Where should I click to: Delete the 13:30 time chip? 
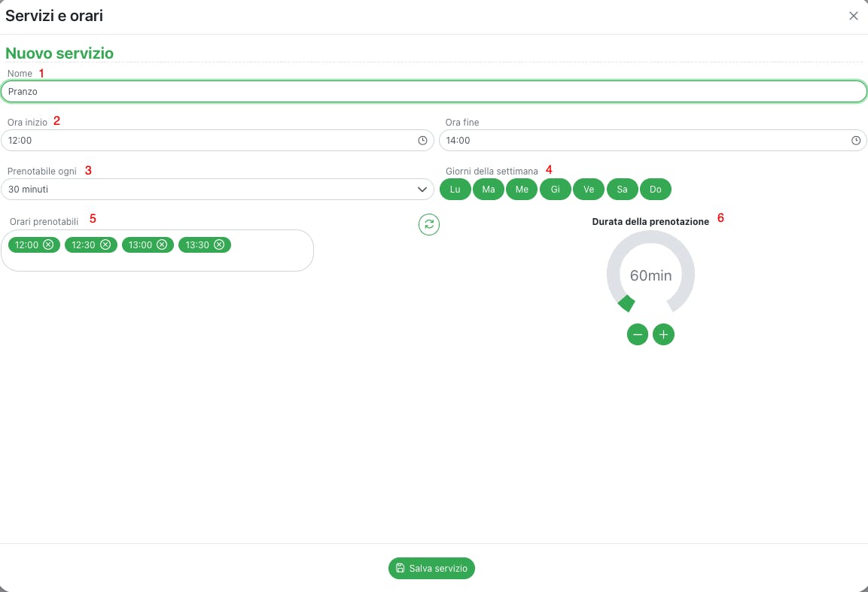(219, 244)
